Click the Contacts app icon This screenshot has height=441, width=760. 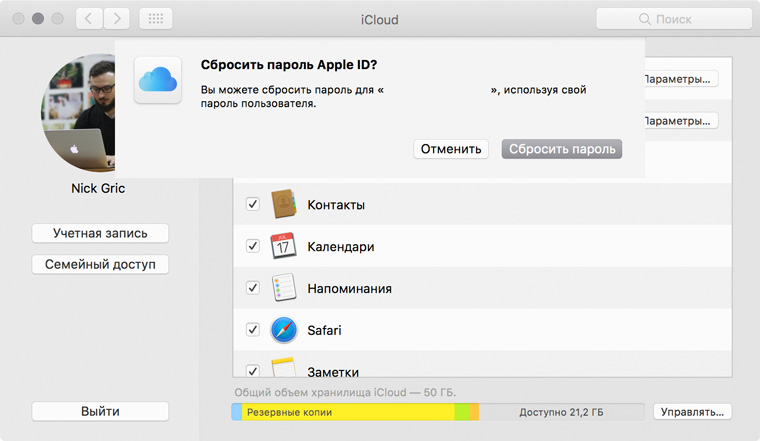[x=283, y=204]
